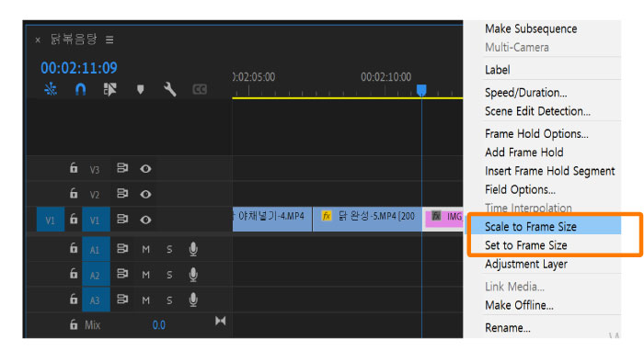Select the 야채넣기-4.MP4 clip
644x362 pixels.
pos(272,220)
